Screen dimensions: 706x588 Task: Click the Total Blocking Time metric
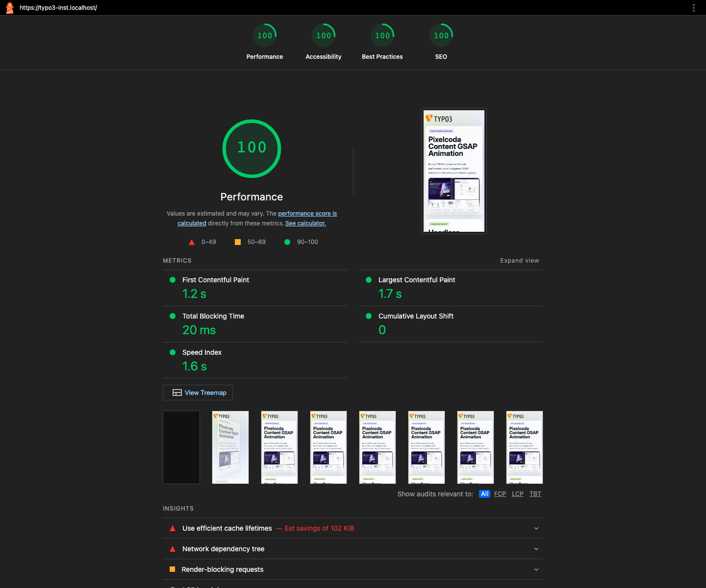[255, 324]
